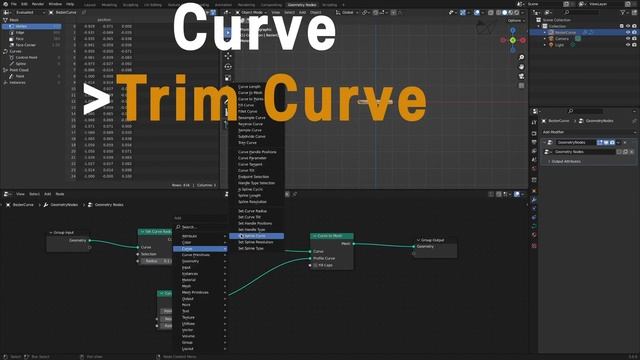Click Set Spline Resolution menu entry
Screen dimensions: 640x360
[256, 242]
